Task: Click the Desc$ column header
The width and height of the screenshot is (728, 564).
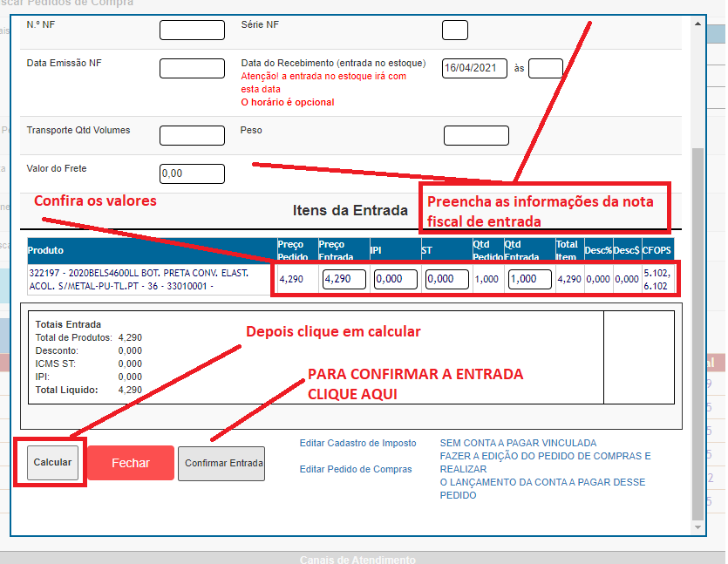Action: 627,250
